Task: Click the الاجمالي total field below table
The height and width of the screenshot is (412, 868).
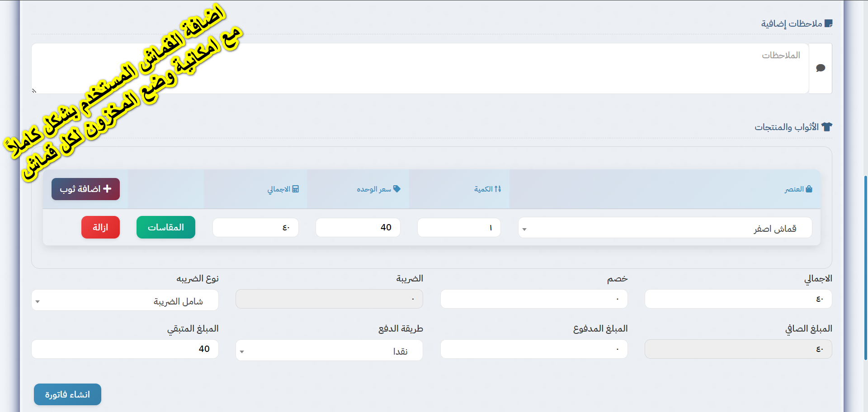Action: pos(738,299)
